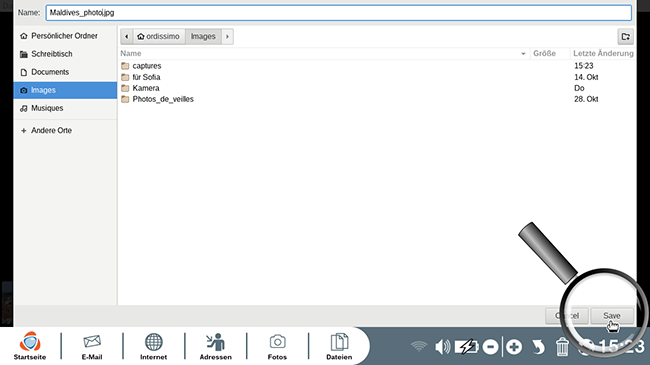Click the Kamera folder icon
The image size is (650, 365).
pyautogui.click(x=125, y=88)
